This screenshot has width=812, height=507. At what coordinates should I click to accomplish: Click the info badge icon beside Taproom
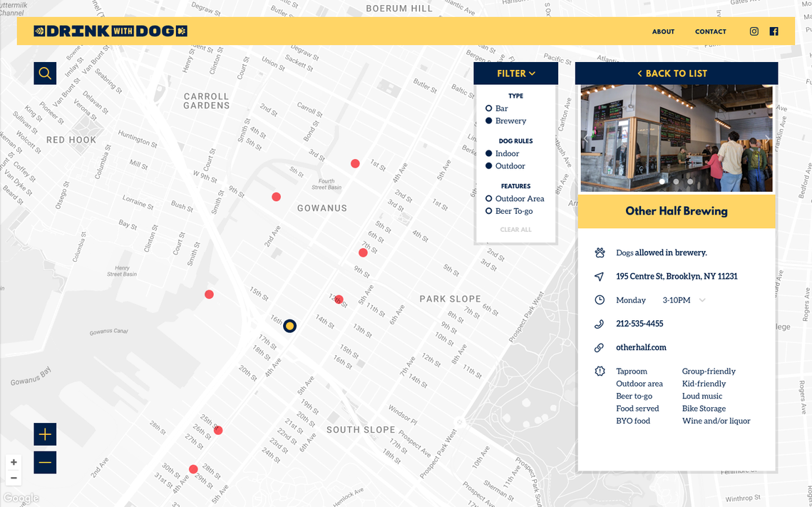[600, 371]
